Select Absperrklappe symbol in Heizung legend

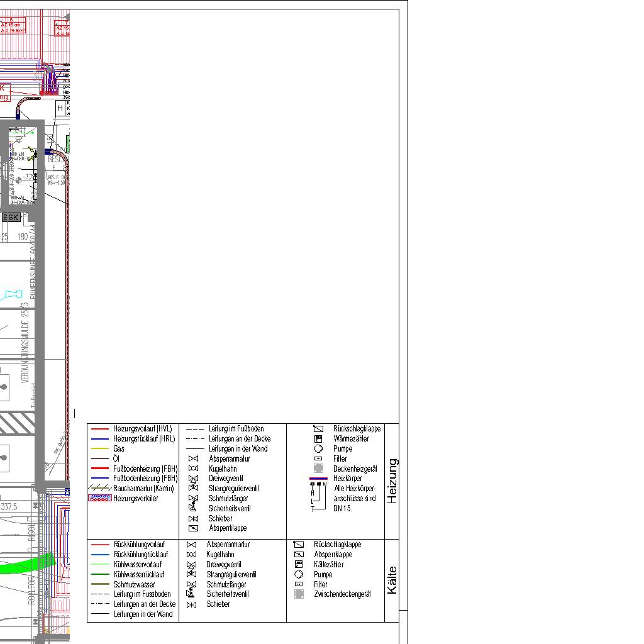pos(193,528)
